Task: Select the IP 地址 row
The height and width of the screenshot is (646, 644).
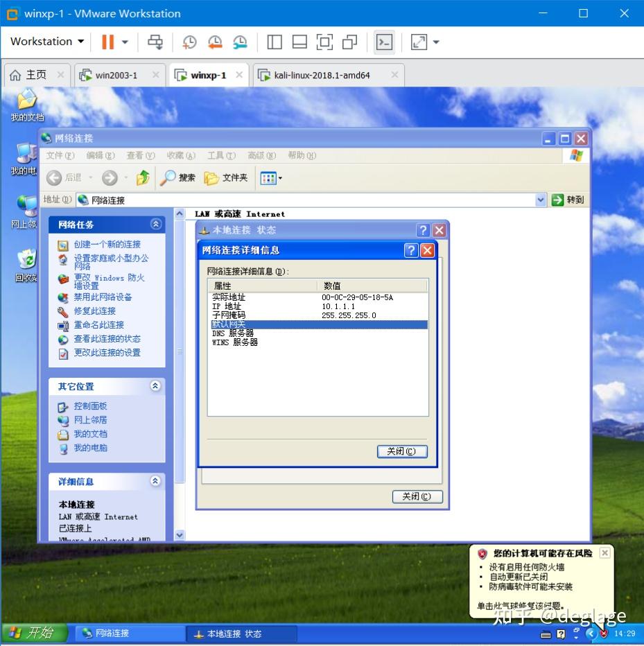Action: [x=319, y=306]
